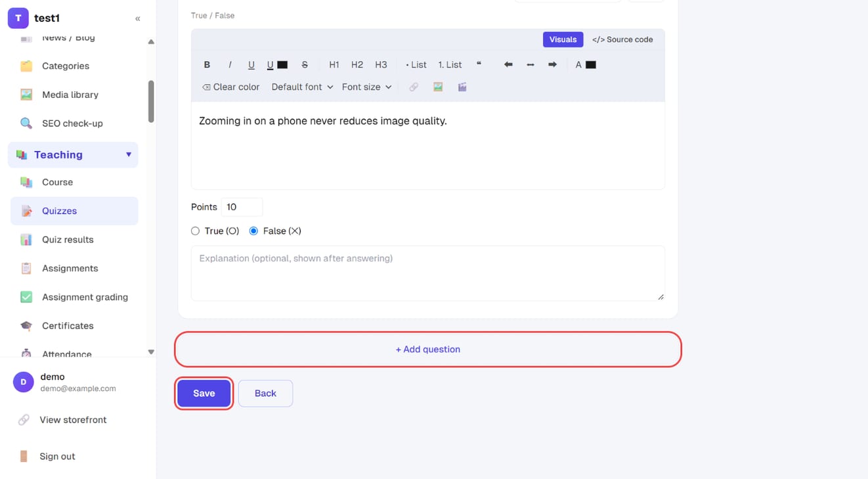The height and width of the screenshot is (479, 868).
Task: Switch to the Source code tab
Action: pos(622,39)
